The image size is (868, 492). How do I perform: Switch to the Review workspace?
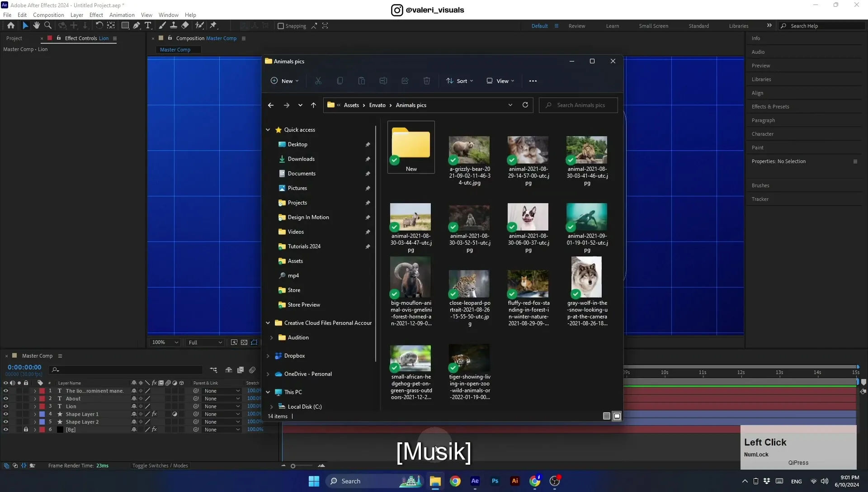[x=576, y=26]
